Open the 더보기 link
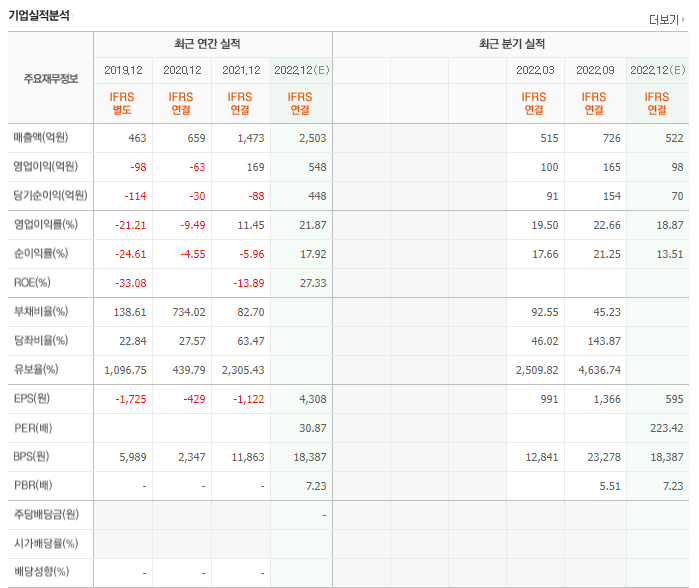Image resolution: width=699 pixels, height=588 pixels. pyautogui.click(x=666, y=20)
